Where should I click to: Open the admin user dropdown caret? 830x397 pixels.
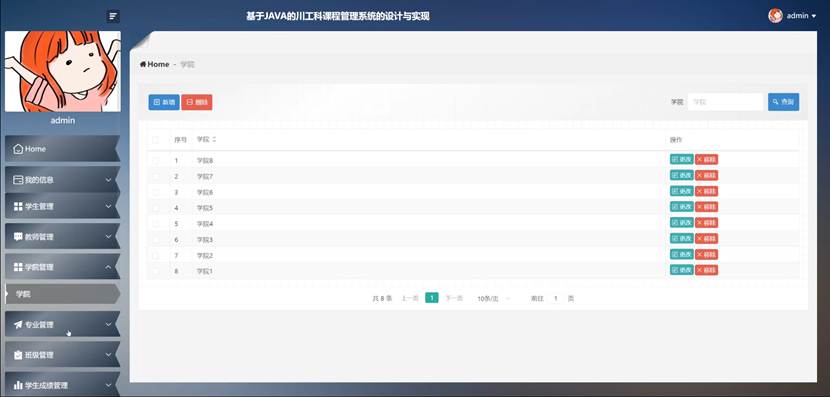click(x=814, y=16)
